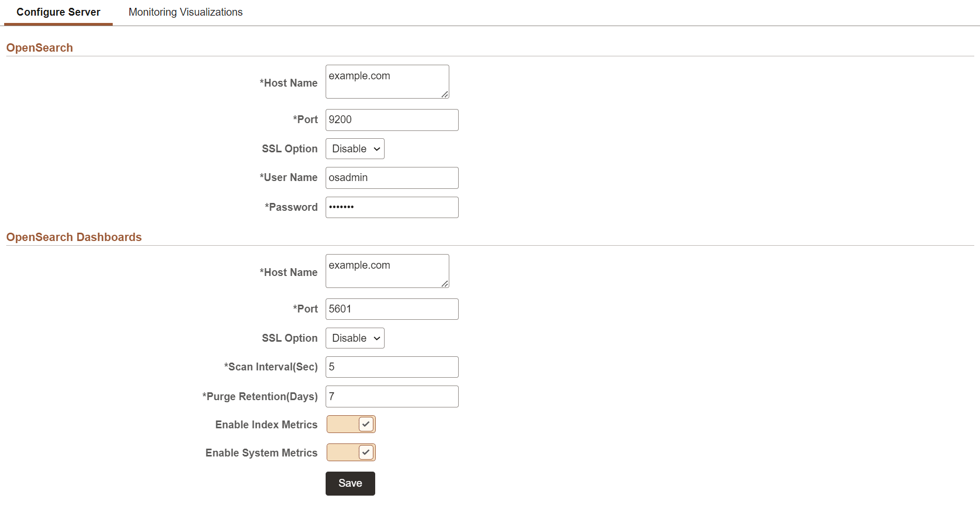The image size is (980, 505).
Task: Click the OpenSearch Host Name text area
Action: 387,81
